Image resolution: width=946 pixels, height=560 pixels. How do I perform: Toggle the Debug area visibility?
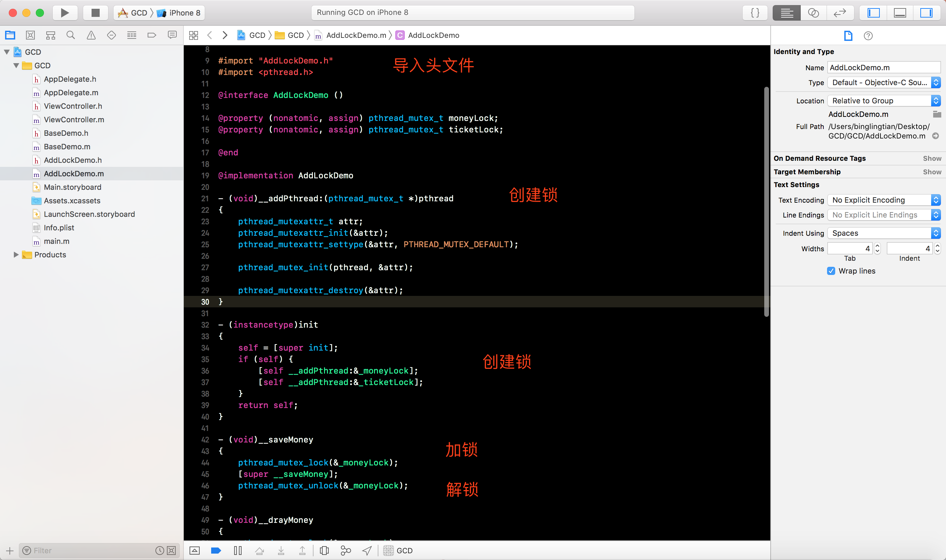coord(900,13)
